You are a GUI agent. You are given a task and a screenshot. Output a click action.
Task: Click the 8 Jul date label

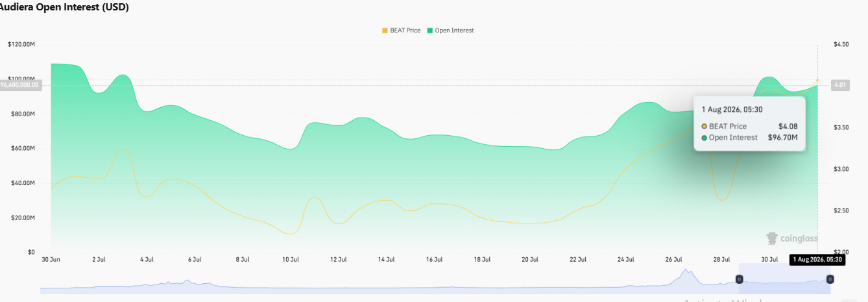243,260
